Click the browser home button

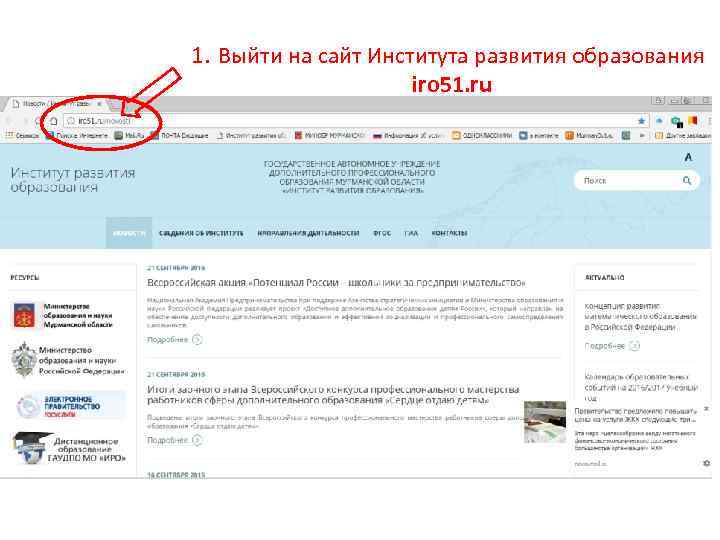point(54,121)
